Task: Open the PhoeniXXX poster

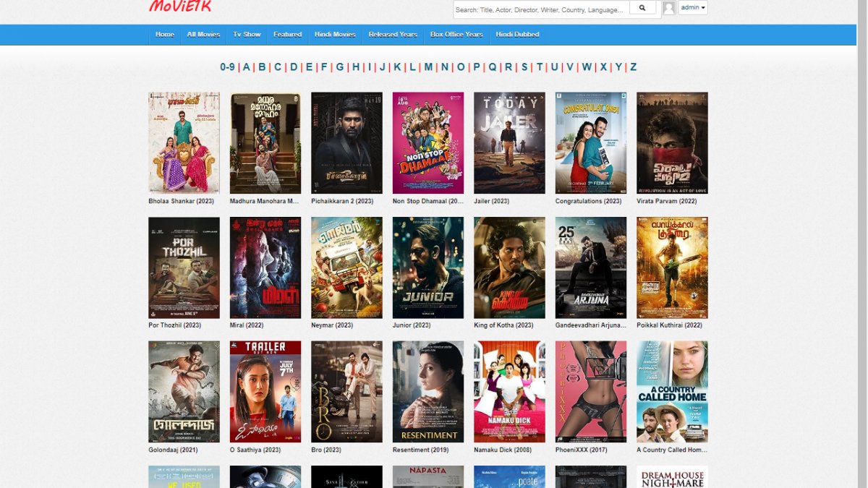Action: tap(591, 392)
